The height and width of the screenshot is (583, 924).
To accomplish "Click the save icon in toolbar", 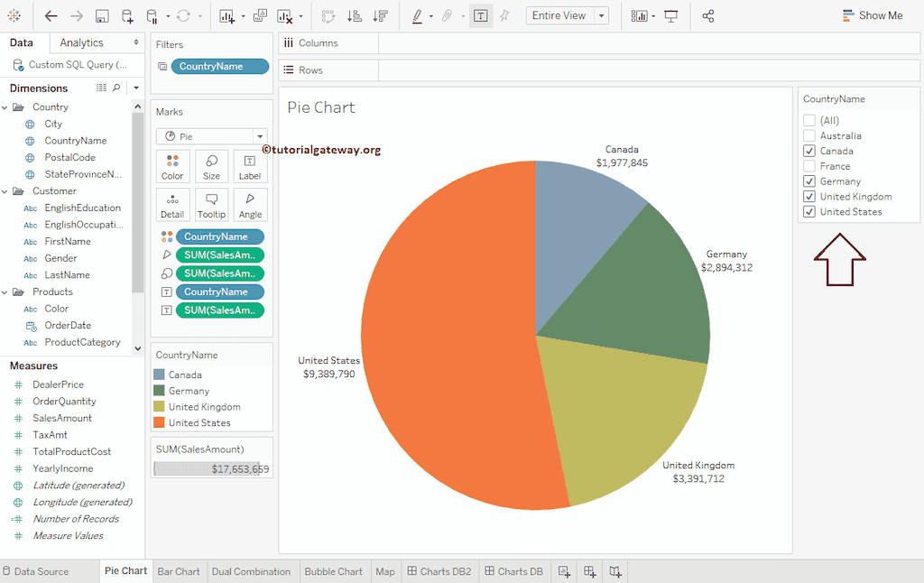I will click(x=102, y=16).
